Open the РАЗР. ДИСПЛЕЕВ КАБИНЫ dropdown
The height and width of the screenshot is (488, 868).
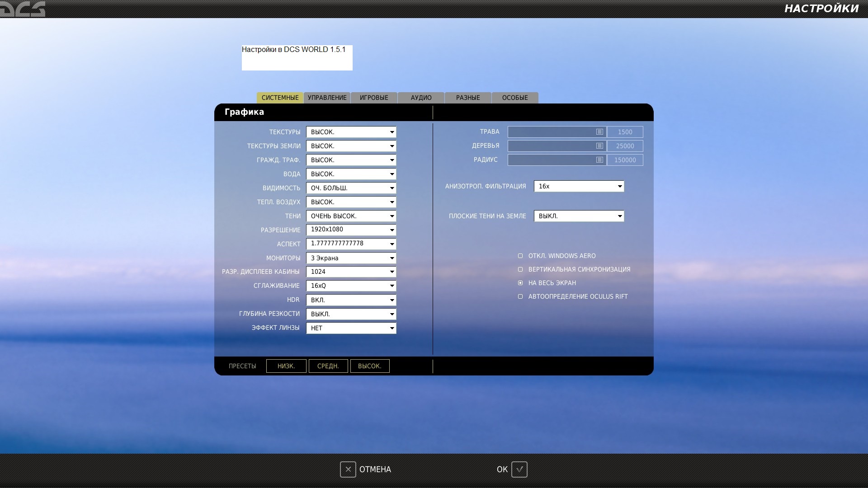click(351, 272)
